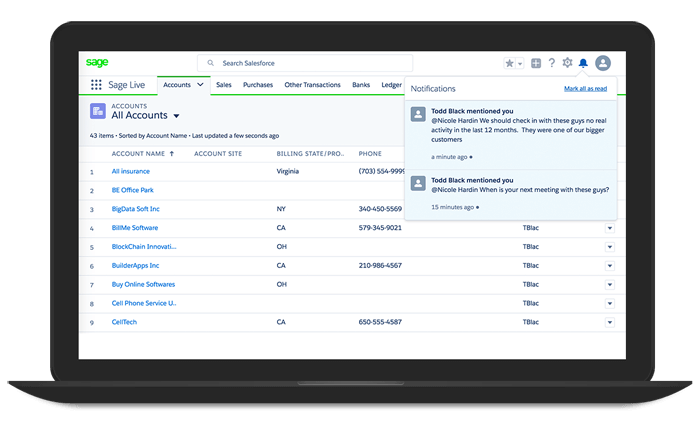Open All insurance account
This screenshot has width=700, height=422.
[131, 171]
